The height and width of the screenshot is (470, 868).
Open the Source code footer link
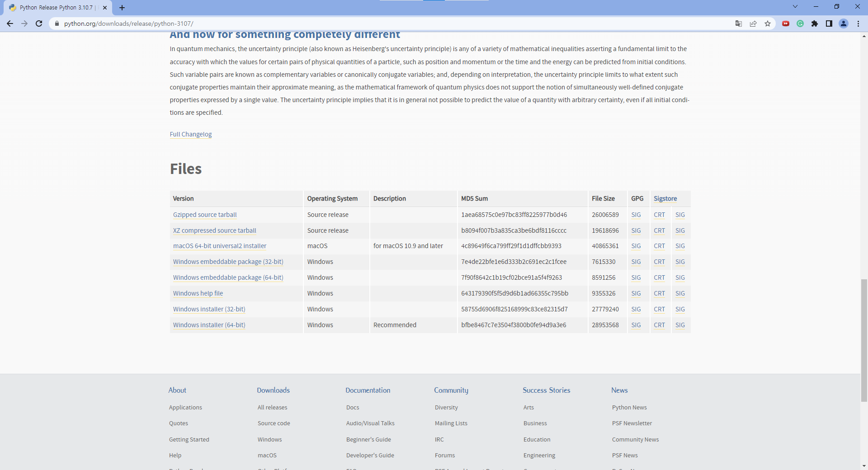point(274,423)
